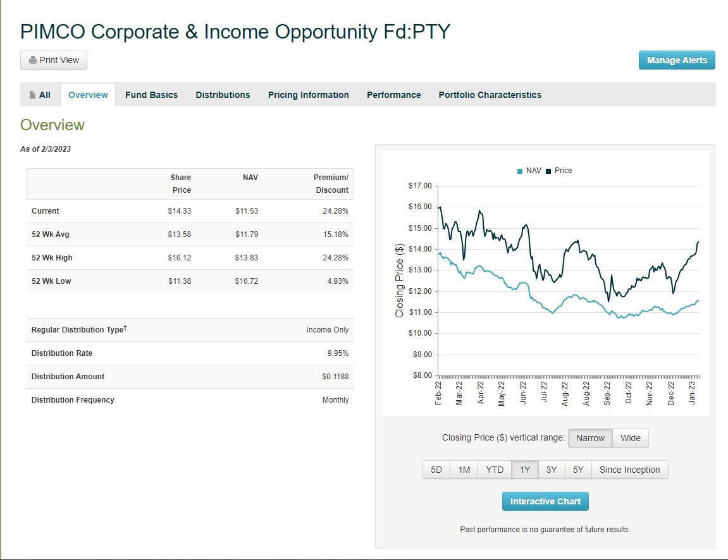
Task: Click the $17.00 axis label on chart
Action: 420,186
